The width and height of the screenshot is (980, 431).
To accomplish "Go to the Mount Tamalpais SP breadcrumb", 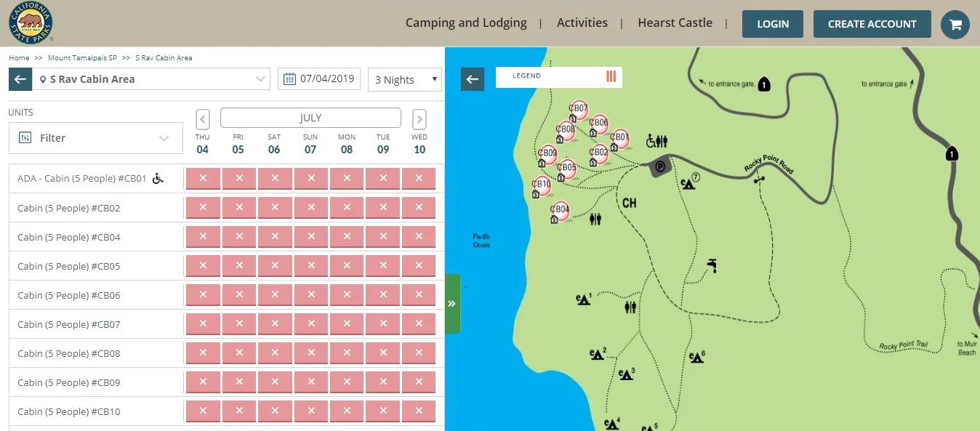I will click(x=82, y=57).
